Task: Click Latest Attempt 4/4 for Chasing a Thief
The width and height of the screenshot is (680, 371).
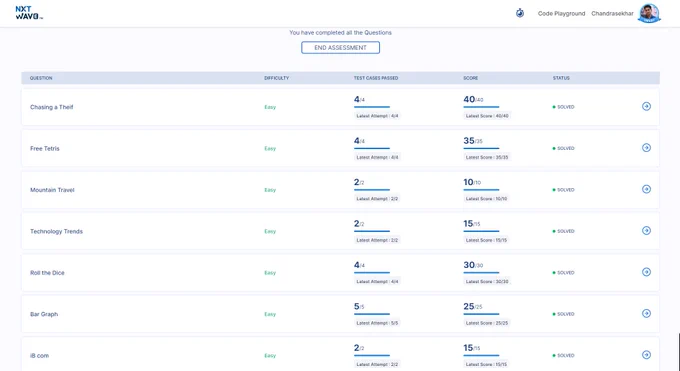Action: (x=377, y=116)
